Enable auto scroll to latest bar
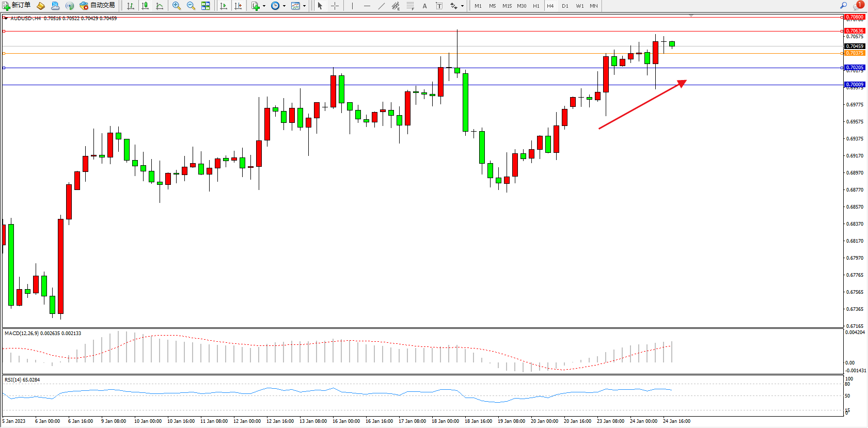The height and width of the screenshot is (428, 868). coord(224,6)
